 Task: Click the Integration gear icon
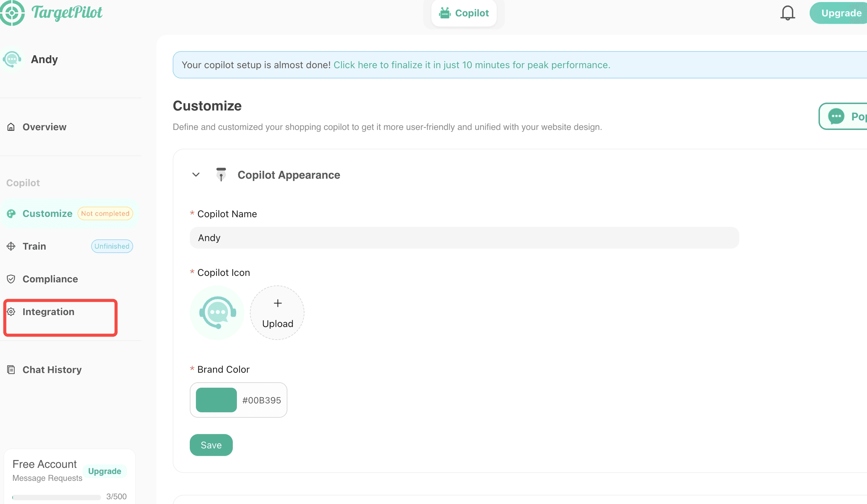(11, 312)
